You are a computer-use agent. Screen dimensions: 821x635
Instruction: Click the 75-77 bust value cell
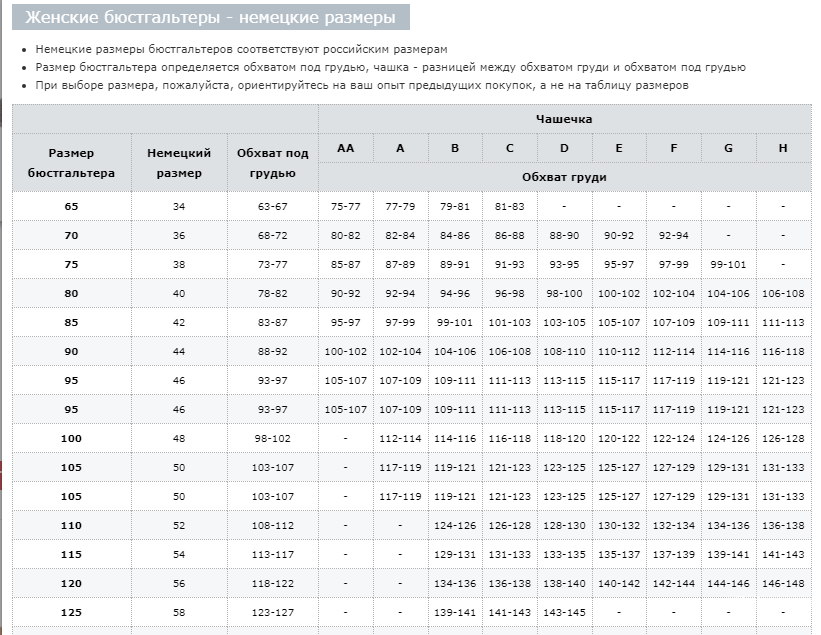(346, 206)
